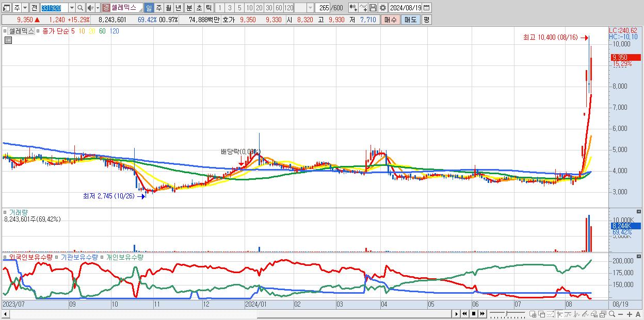Click the stock search magnifier icon
Image resolution: width=644 pixels, height=320 pixels.
pos(80,8)
